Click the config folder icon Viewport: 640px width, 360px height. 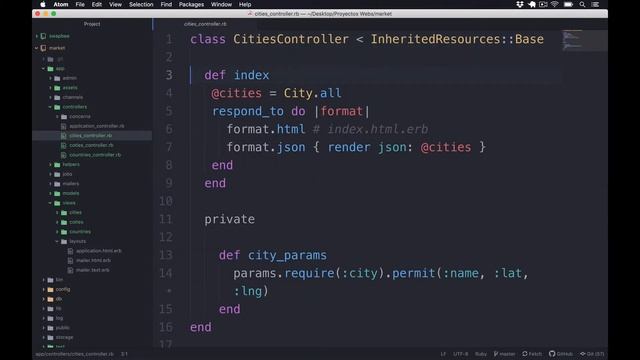[51, 289]
